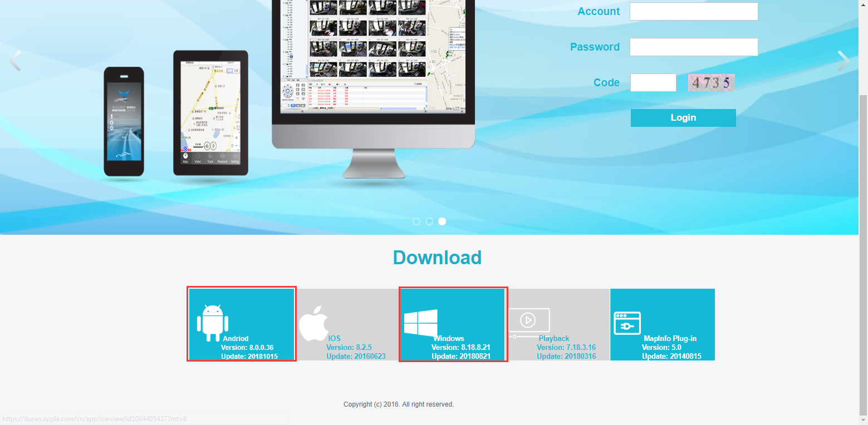Click the Account input field
868x425 pixels.
click(x=694, y=11)
